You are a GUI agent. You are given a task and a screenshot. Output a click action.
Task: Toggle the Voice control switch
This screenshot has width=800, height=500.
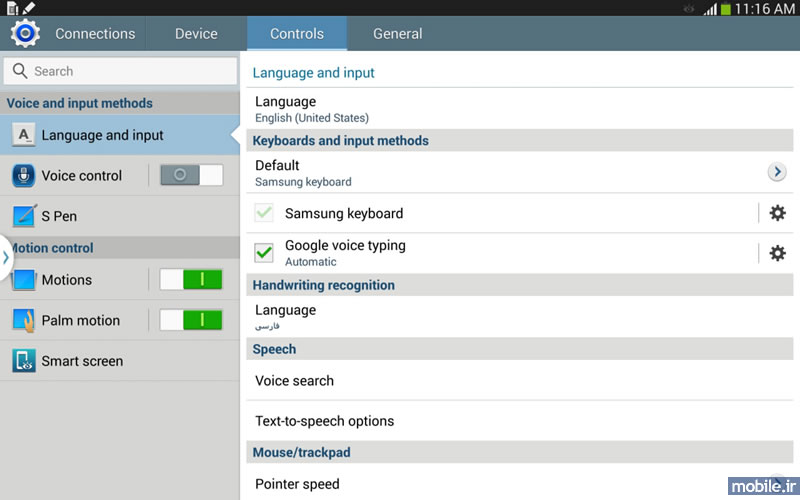[191, 175]
